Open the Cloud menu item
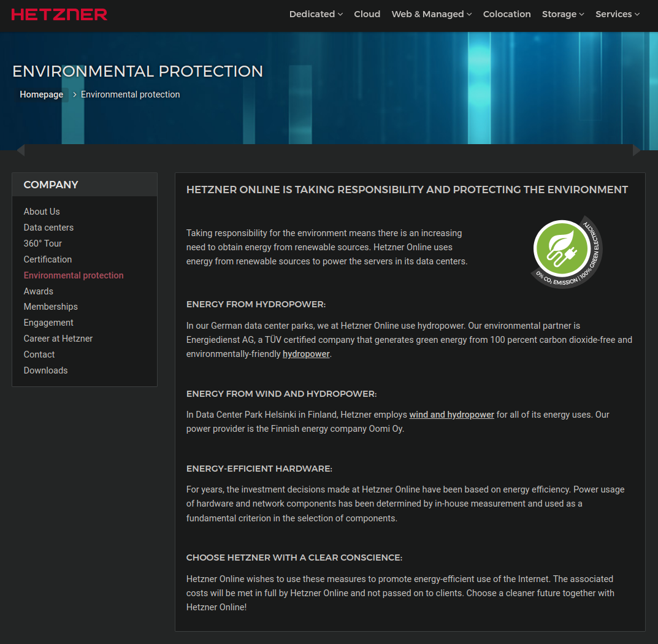Image resolution: width=658 pixels, height=644 pixels. pyautogui.click(x=367, y=14)
